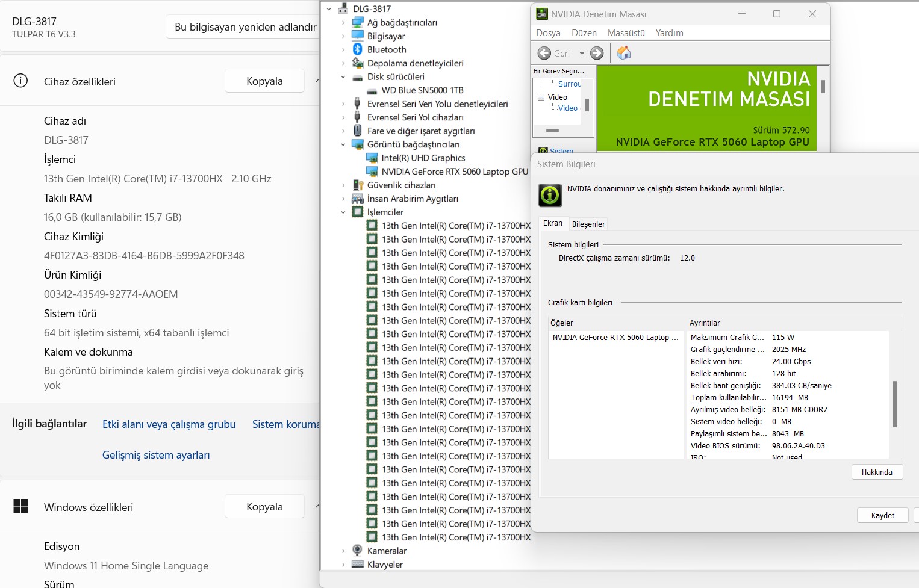Select NVIDIA GeForce RTX 5060 Laptop row in Öğeler list
The image size is (919, 588).
615,338
